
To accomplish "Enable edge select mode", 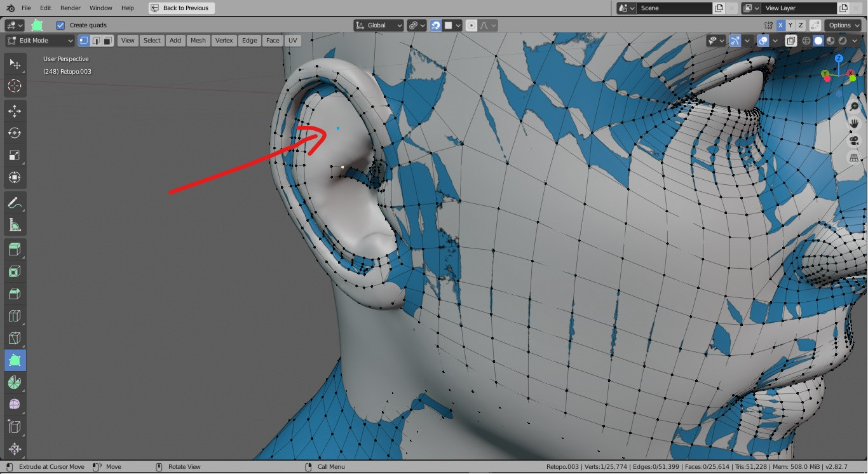I will pos(95,41).
